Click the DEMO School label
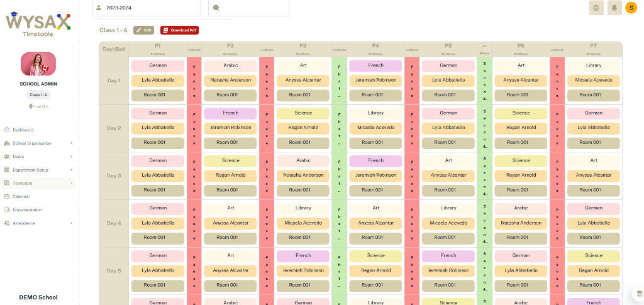 tap(38, 297)
